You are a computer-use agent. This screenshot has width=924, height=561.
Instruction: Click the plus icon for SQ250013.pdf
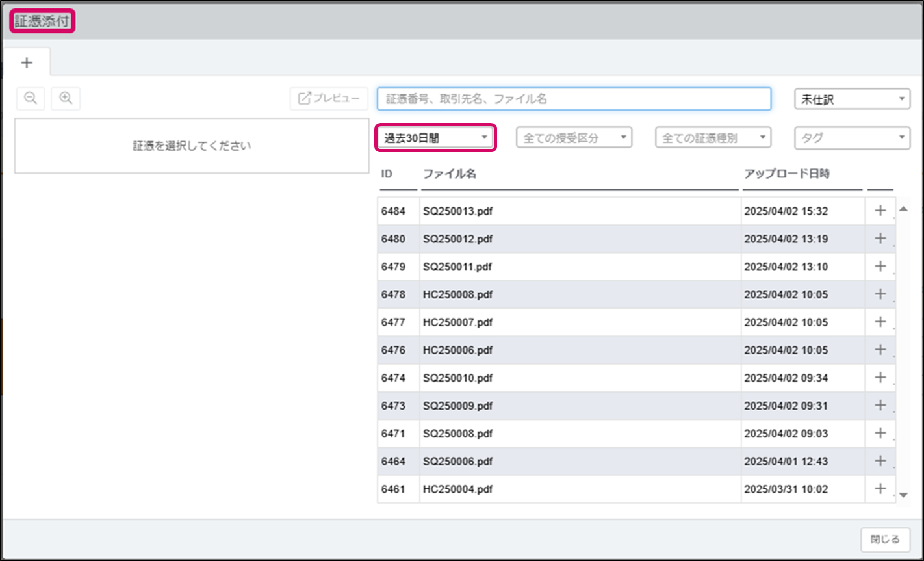(x=880, y=211)
